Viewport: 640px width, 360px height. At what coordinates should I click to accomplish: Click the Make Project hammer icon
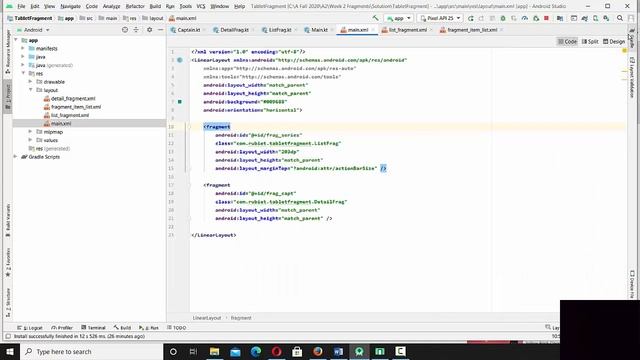click(x=376, y=18)
